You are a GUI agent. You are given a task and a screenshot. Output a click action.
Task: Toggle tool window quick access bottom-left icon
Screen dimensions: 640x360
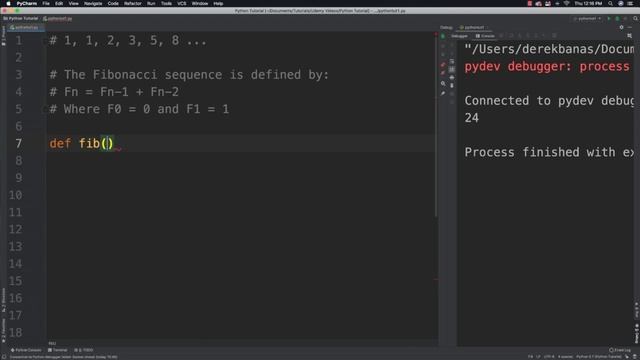tap(4, 357)
